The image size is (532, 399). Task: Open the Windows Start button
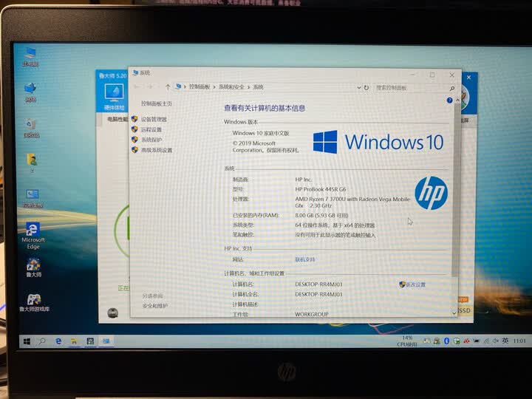coord(27,341)
